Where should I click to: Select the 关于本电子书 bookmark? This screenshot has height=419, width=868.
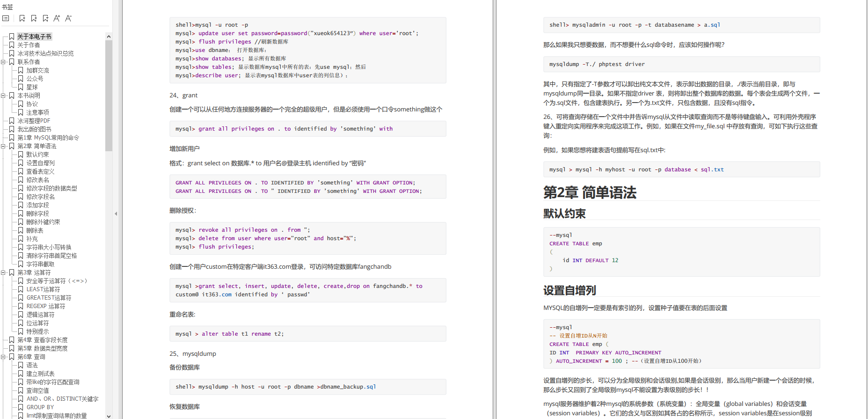point(34,37)
